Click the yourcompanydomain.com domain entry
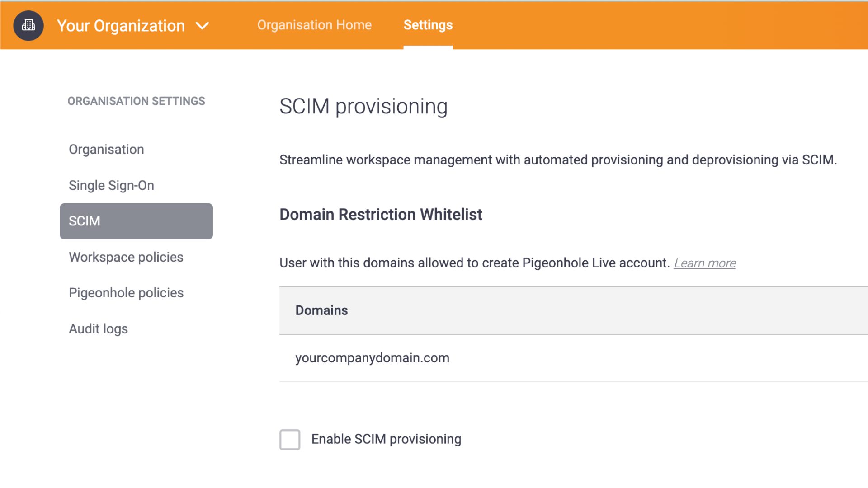This screenshot has height=488, width=868. coord(373,357)
